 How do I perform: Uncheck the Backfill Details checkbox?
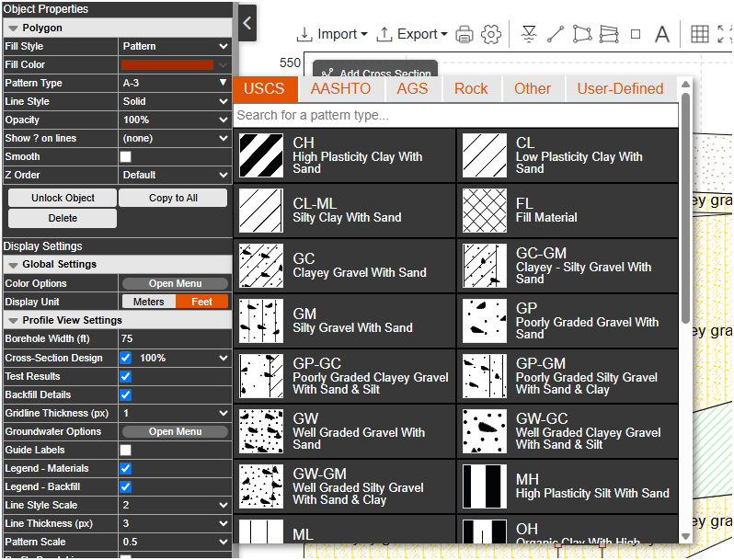tap(125, 394)
